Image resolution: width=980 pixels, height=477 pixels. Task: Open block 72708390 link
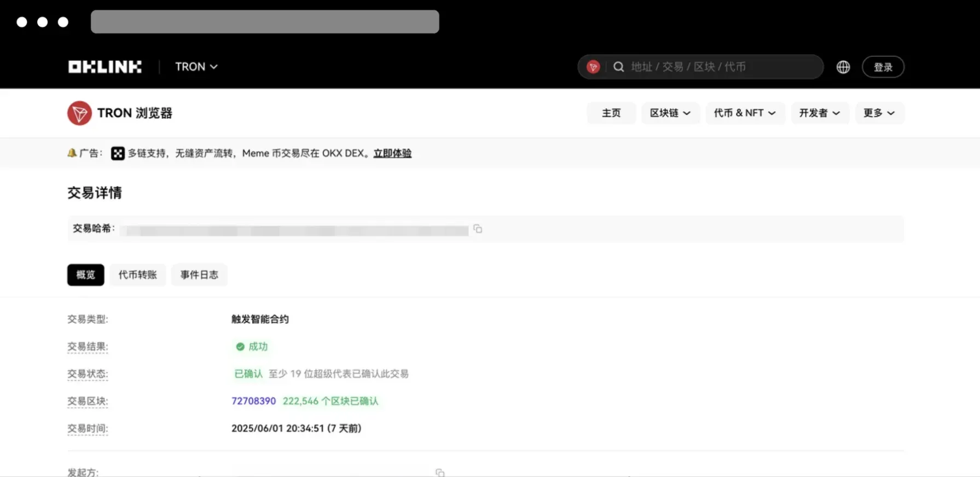[x=253, y=401]
